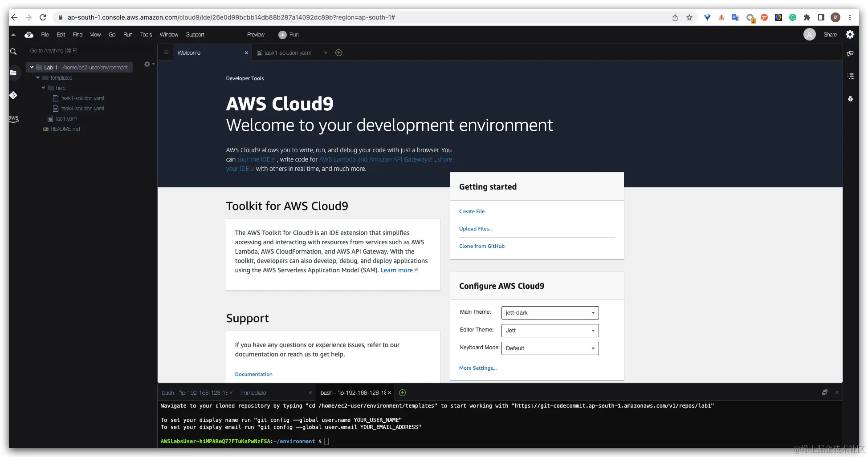Open the file tree settings gear
The width and height of the screenshot is (868, 457).
click(x=147, y=65)
